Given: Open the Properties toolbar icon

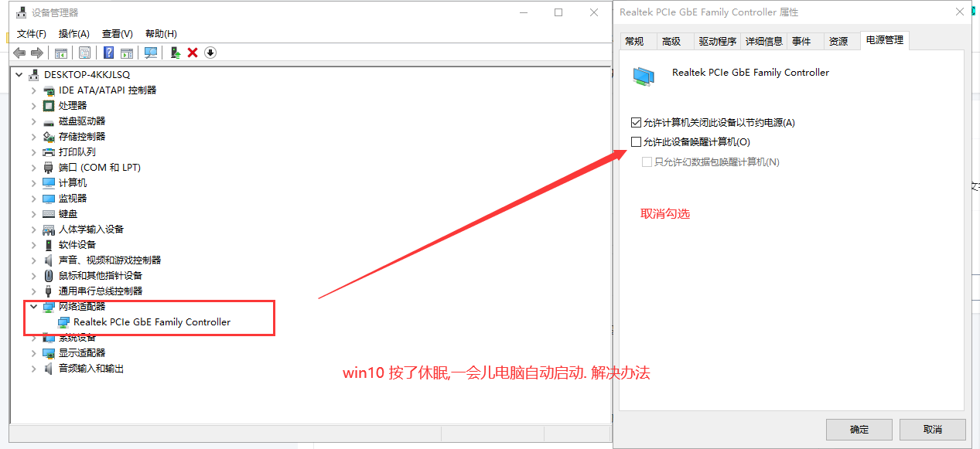Looking at the screenshot, I should click(x=84, y=52).
